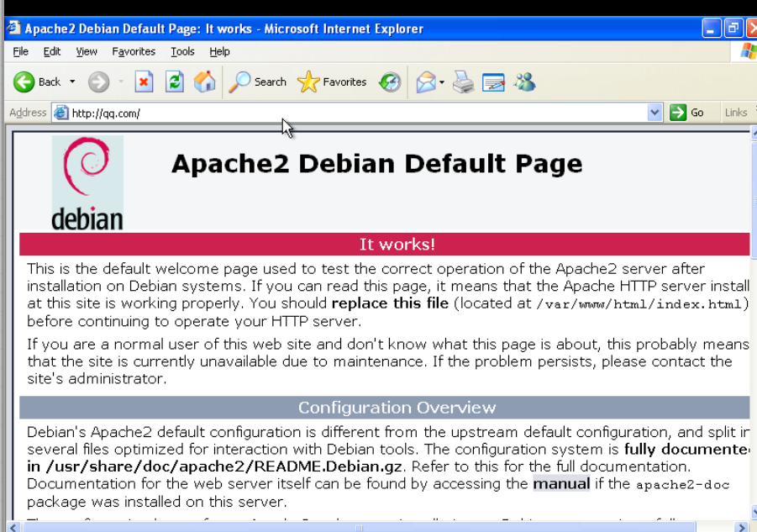Go to the Home page icon

[205, 82]
